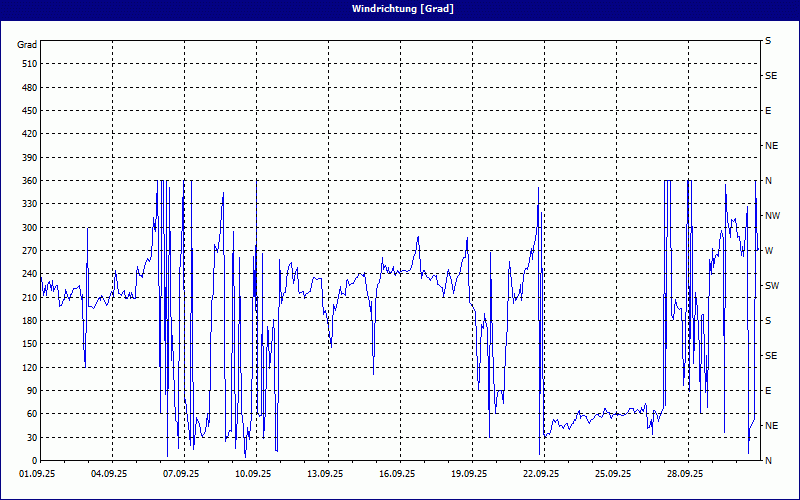Click the 10.09.25 date on the x-axis

pos(253,474)
